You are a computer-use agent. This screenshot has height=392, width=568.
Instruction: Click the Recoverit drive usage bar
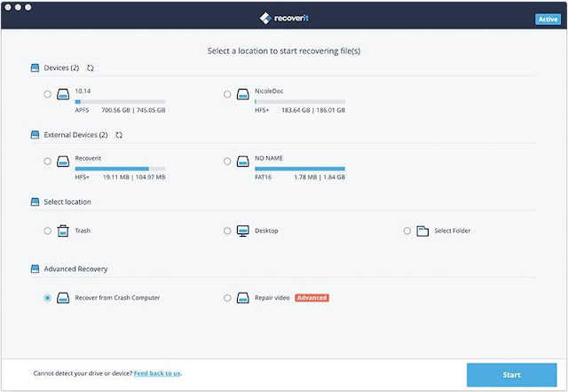121,169
